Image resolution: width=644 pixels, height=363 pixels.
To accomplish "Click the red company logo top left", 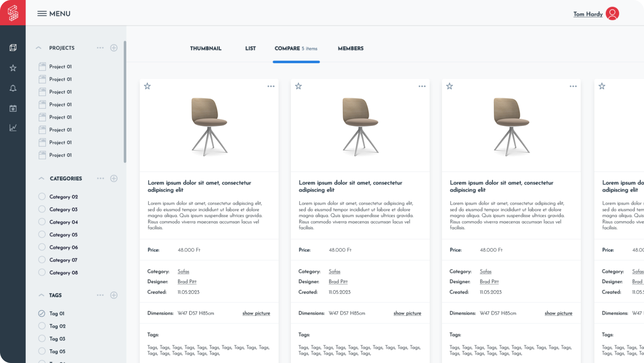I will [13, 13].
